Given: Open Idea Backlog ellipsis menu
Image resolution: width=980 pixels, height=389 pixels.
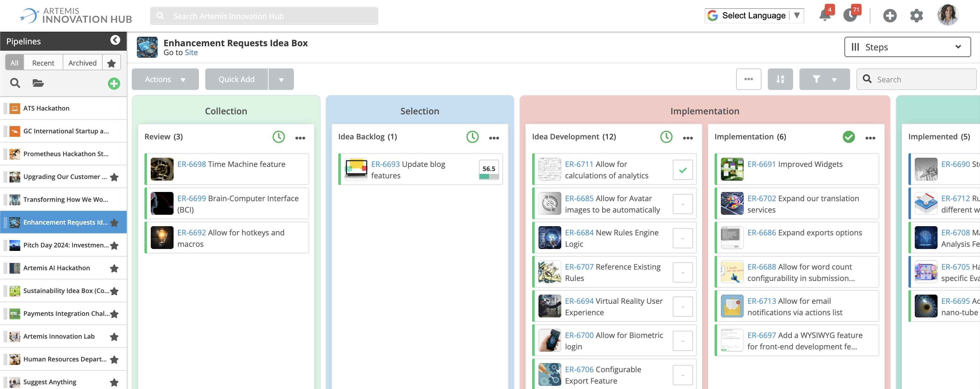Looking at the screenshot, I should point(494,138).
